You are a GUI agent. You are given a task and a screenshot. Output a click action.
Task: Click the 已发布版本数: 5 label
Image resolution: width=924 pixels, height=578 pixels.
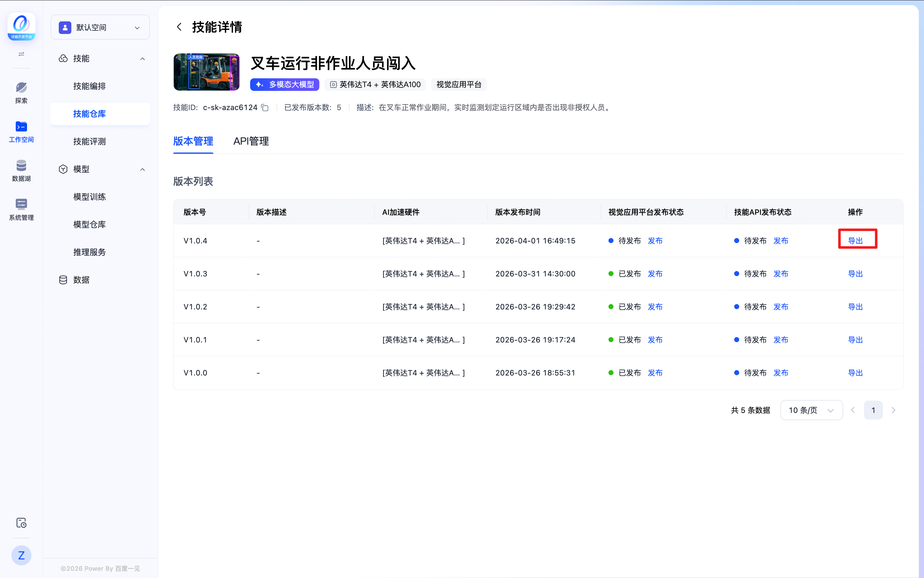(x=313, y=108)
